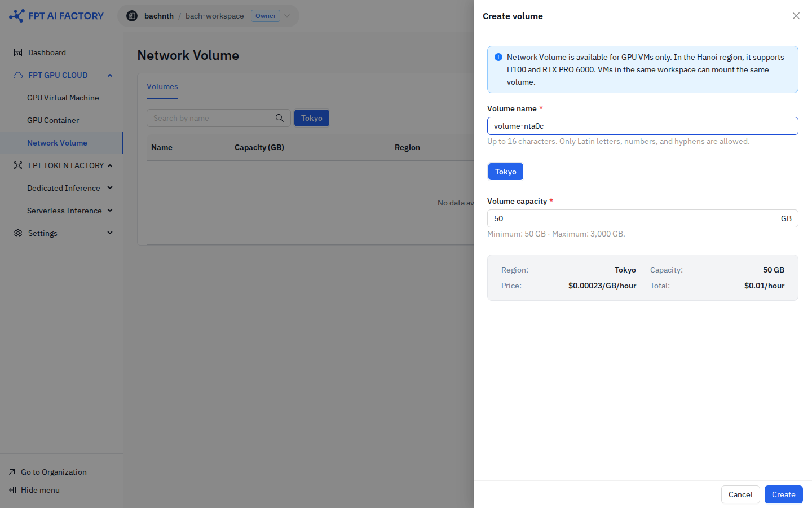The height and width of the screenshot is (508, 812).
Task: Click the Capacity (GB) column header
Action: [x=259, y=147]
